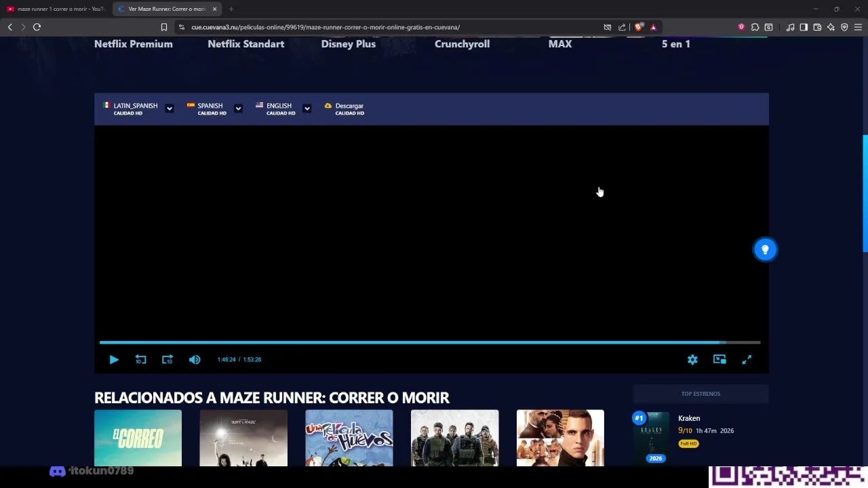Click the address bar URL
Image resolution: width=868 pixels, height=488 pixels.
[x=325, y=27]
